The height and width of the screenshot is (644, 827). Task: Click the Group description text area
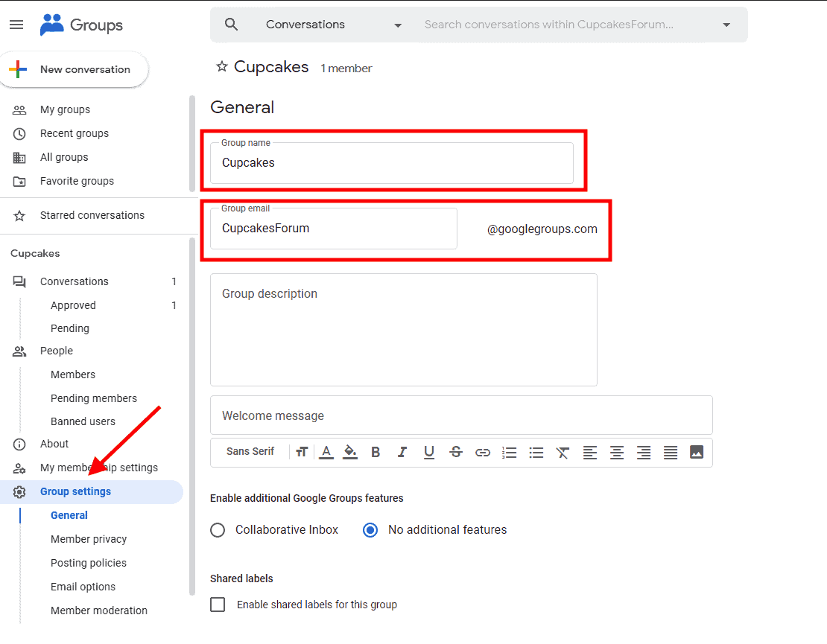(x=404, y=329)
